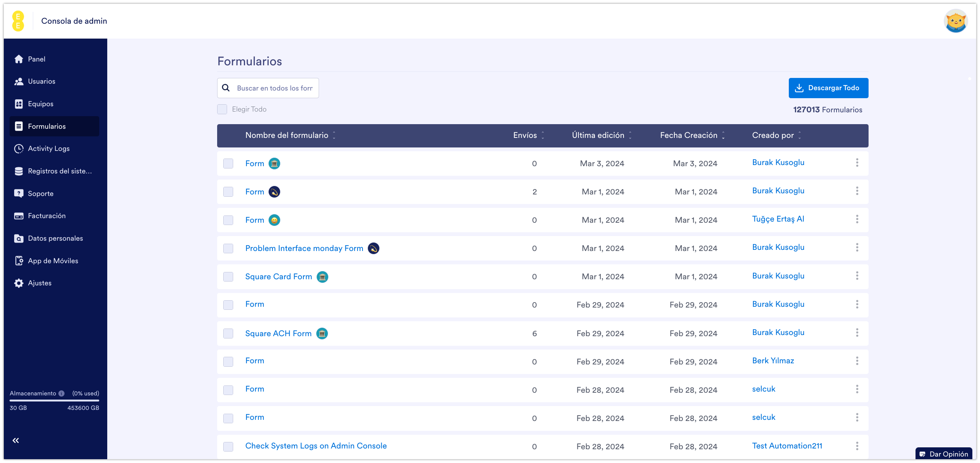Click the search magnifier icon
The width and height of the screenshot is (980, 463).
click(226, 88)
